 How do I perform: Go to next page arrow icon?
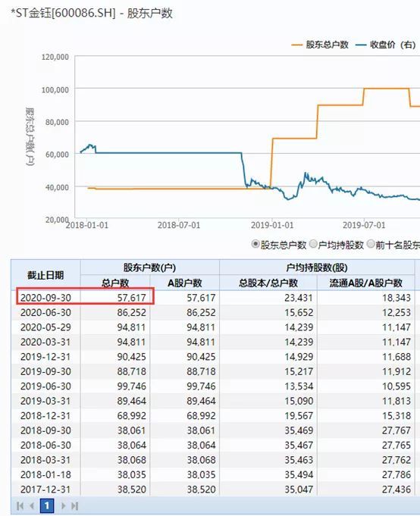[63, 506]
